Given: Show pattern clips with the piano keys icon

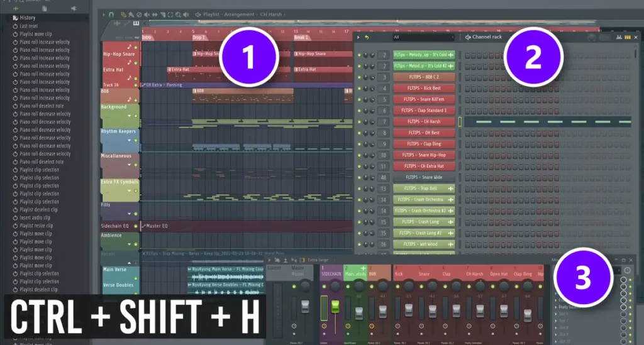Looking at the screenshot, I should click(136, 23).
